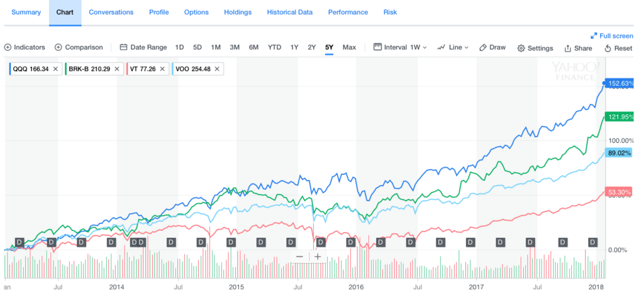The height and width of the screenshot is (295, 644).
Task: Click the dividend D marker nearest 2018
Action: [x=592, y=242]
